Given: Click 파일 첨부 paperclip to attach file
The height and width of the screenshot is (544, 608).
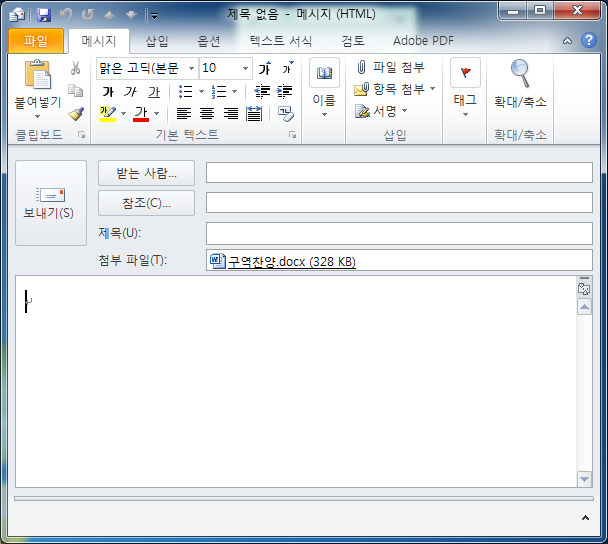Looking at the screenshot, I should pos(361,67).
